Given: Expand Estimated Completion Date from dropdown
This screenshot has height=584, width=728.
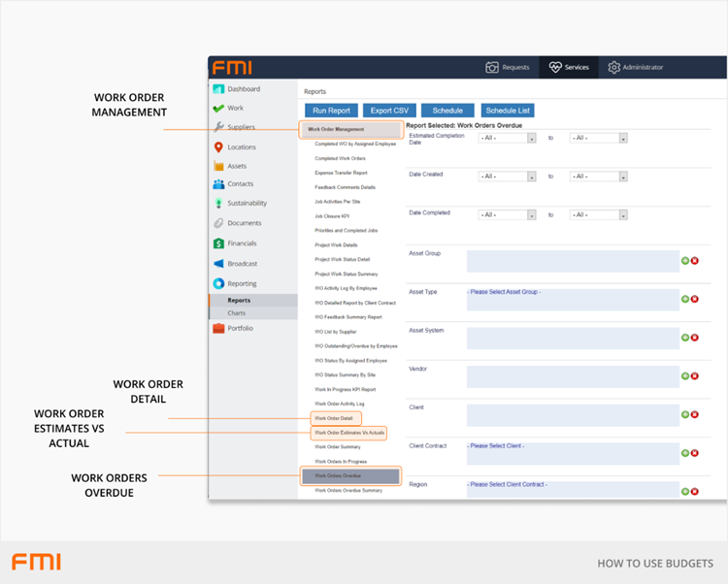Looking at the screenshot, I should tap(508, 138).
